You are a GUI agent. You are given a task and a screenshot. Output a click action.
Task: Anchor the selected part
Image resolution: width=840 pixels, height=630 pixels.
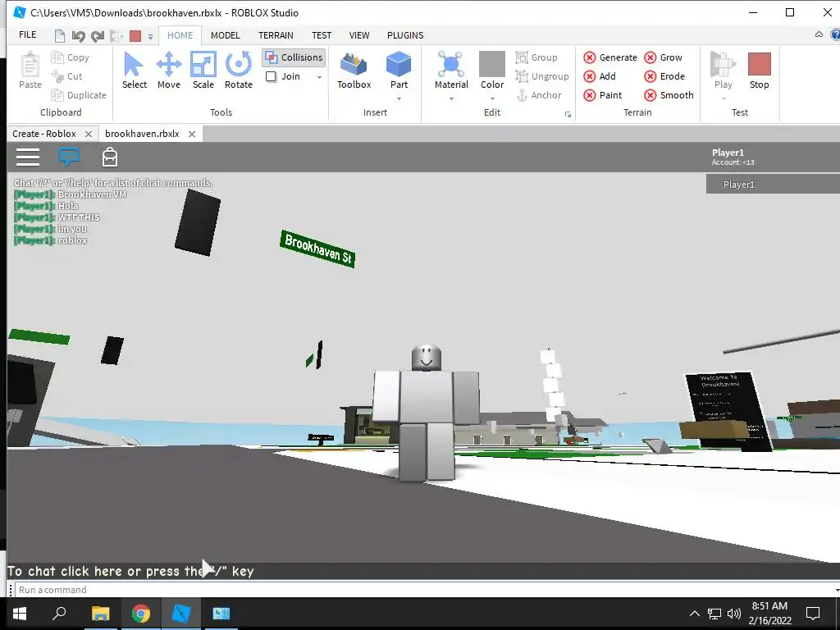coord(538,95)
